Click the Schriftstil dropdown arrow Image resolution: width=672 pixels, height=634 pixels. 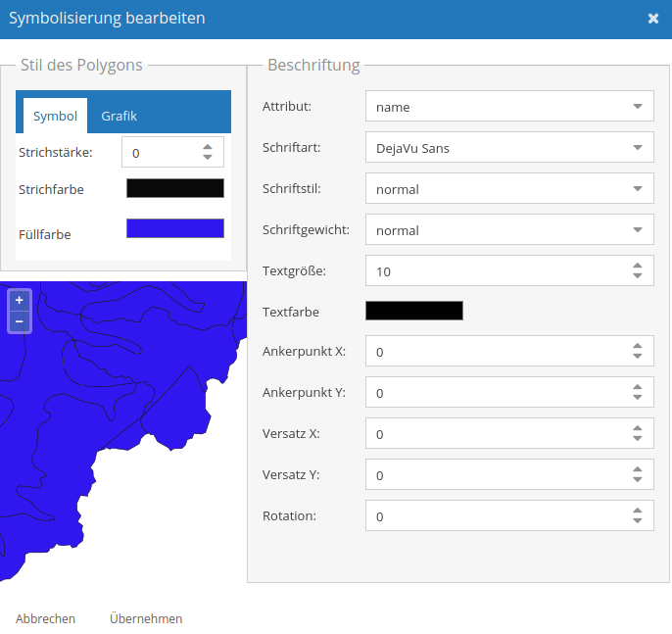638,188
